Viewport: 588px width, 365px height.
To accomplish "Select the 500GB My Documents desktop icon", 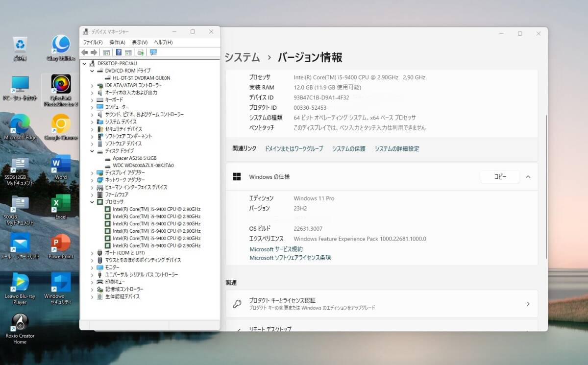I will pyautogui.click(x=20, y=211).
